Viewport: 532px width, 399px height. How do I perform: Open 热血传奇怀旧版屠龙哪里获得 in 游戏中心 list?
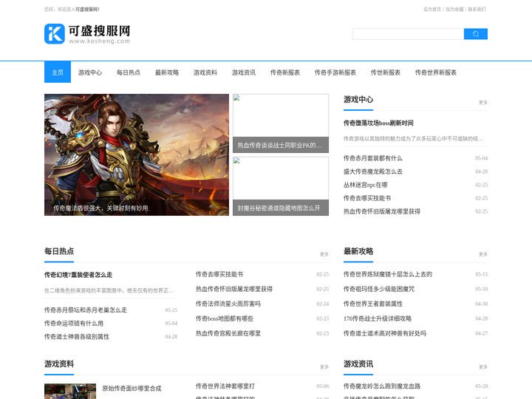381,211
